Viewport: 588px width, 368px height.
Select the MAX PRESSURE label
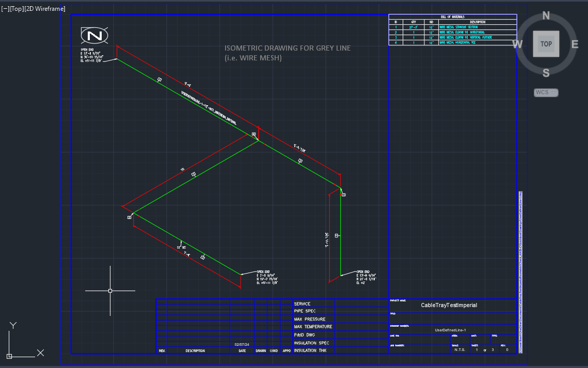(310, 319)
